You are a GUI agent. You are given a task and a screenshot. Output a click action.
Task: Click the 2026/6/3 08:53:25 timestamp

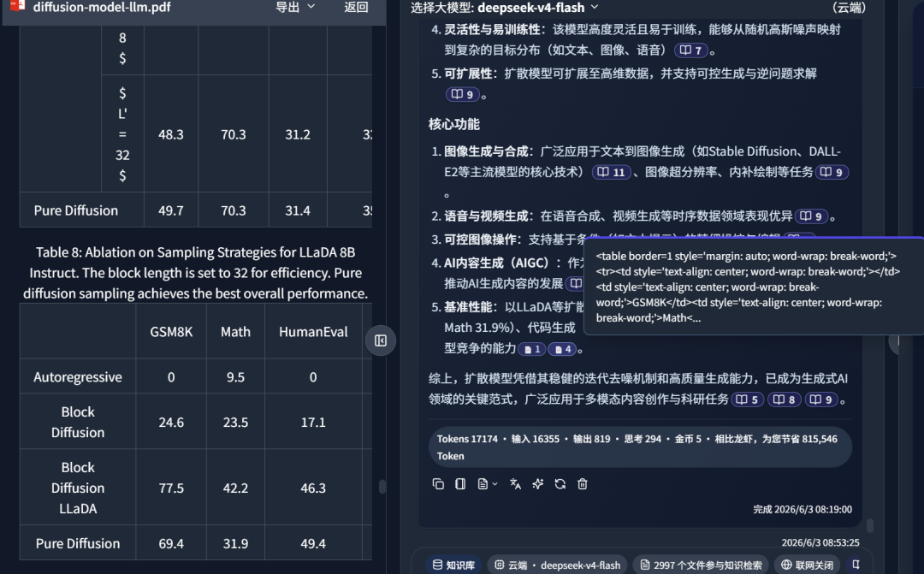[x=820, y=542]
